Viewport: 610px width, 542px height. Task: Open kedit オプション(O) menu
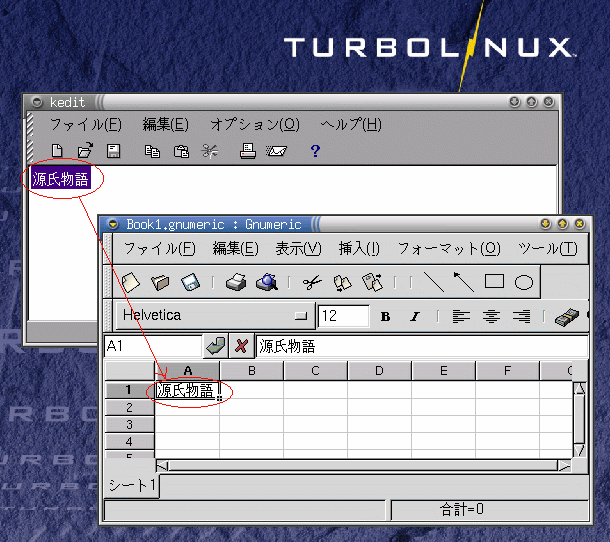[x=255, y=125]
